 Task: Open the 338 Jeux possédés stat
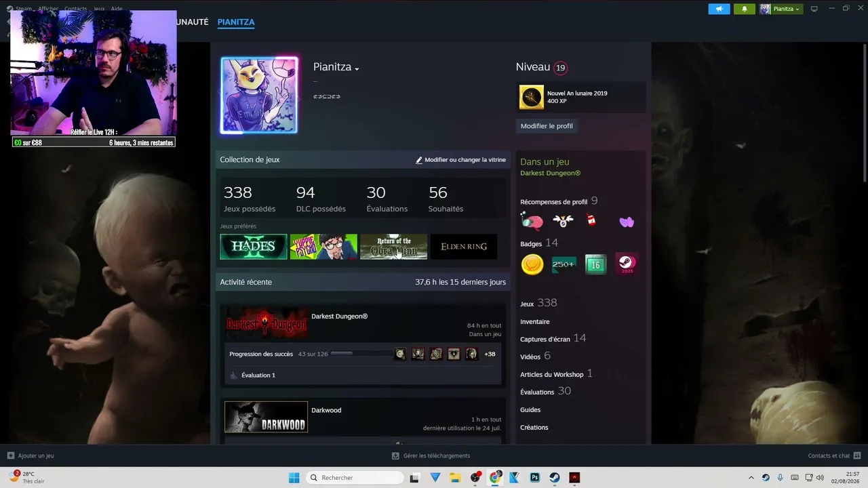pyautogui.click(x=250, y=199)
